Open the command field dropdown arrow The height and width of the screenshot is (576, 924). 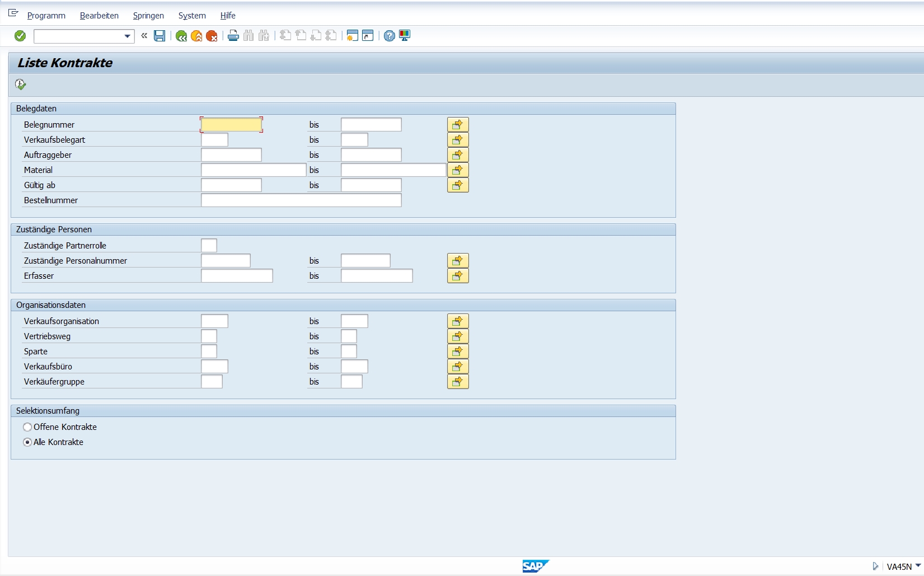[x=128, y=36]
